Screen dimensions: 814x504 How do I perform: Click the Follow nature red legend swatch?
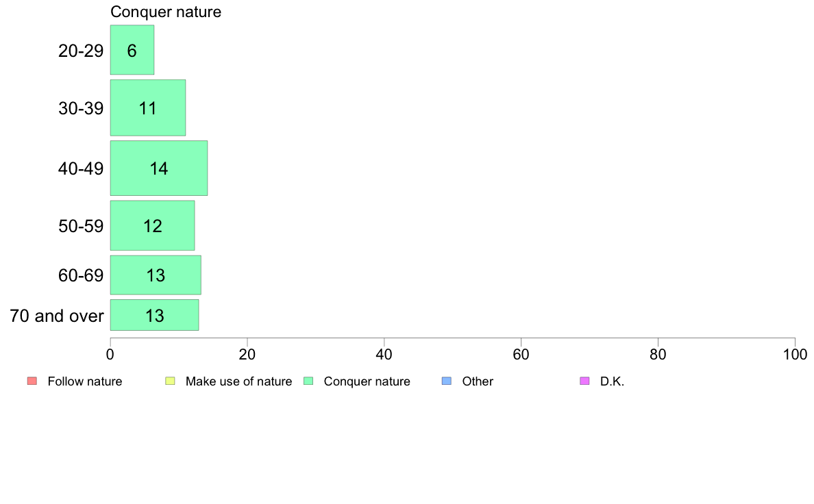(x=32, y=381)
